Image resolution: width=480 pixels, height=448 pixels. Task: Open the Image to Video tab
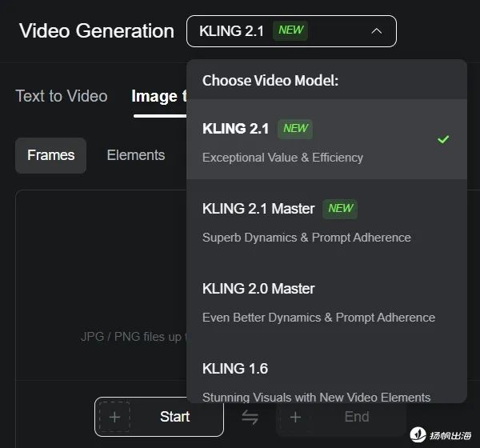pyautogui.click(x=158, y=96)
